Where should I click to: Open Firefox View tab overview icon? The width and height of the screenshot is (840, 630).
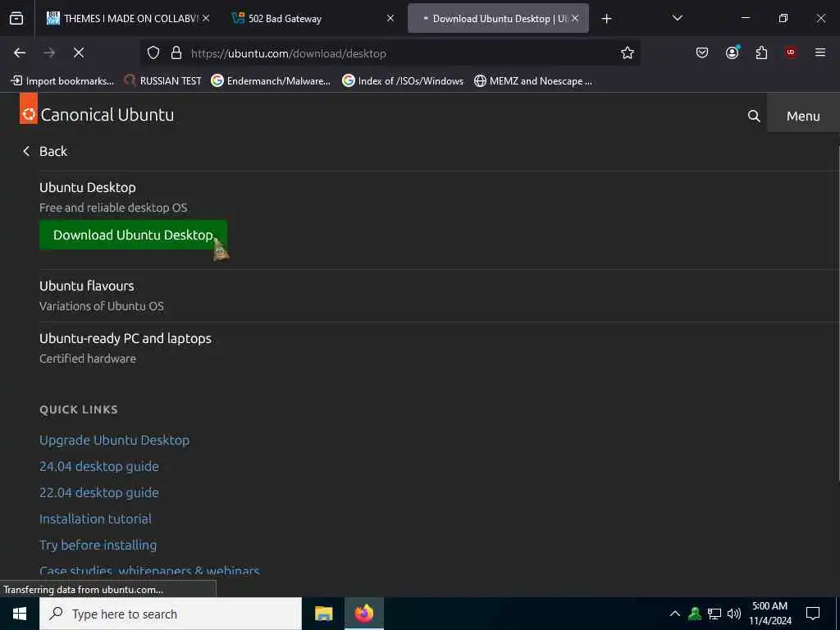tap(16, 19)
